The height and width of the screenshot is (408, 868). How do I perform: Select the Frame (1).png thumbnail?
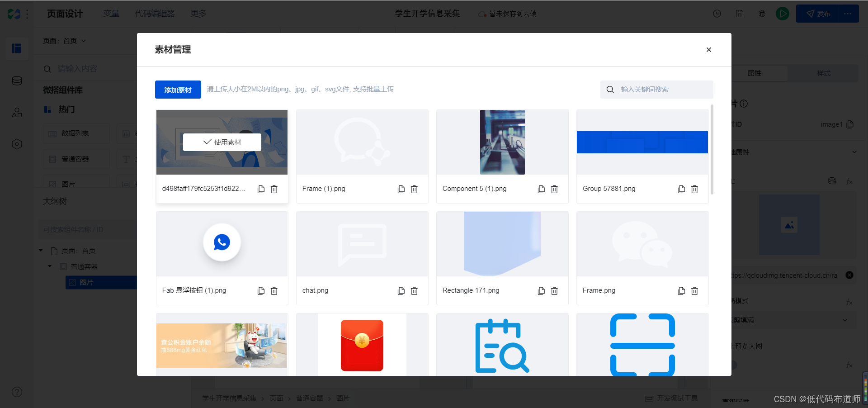[x=362, y=142]
